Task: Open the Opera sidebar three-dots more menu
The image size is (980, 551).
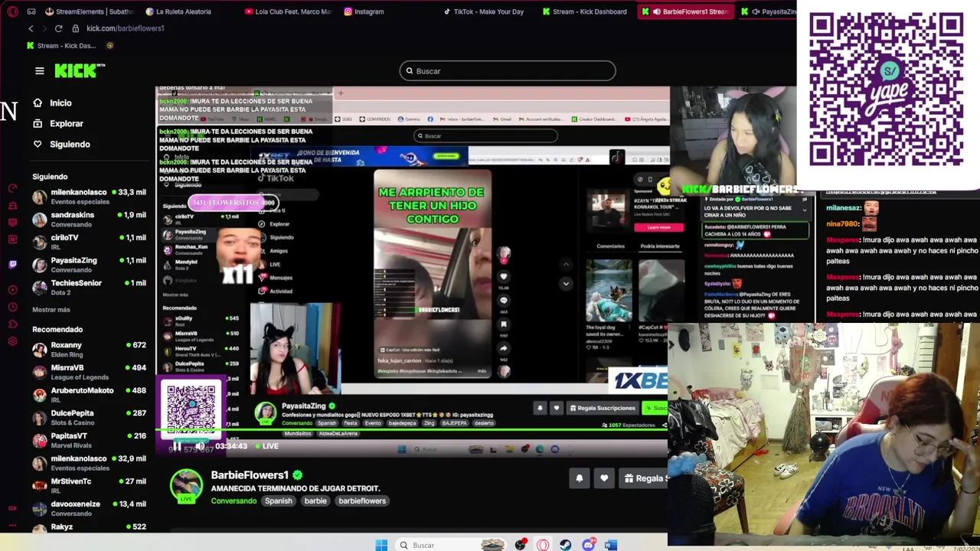Action: point(12,526)
